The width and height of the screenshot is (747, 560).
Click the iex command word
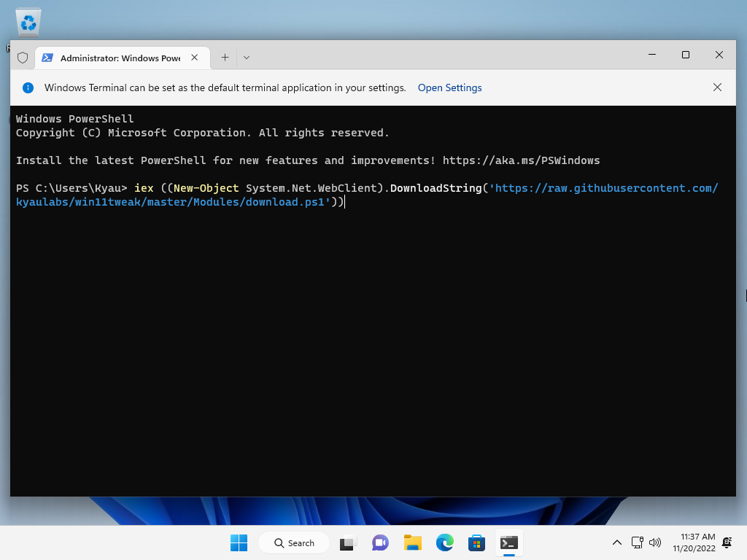[x=144, y=188]
